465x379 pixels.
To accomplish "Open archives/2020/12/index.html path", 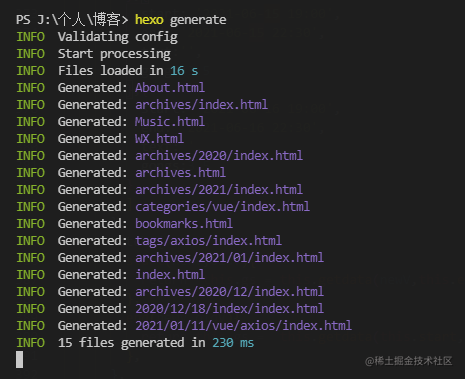I will pos(229,292).
